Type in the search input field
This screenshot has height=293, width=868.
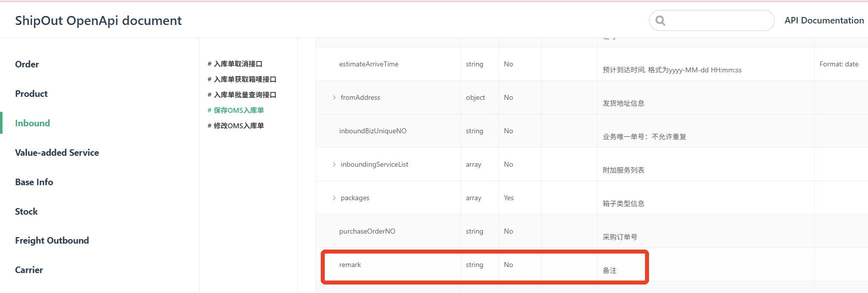(x=718, y=20)
